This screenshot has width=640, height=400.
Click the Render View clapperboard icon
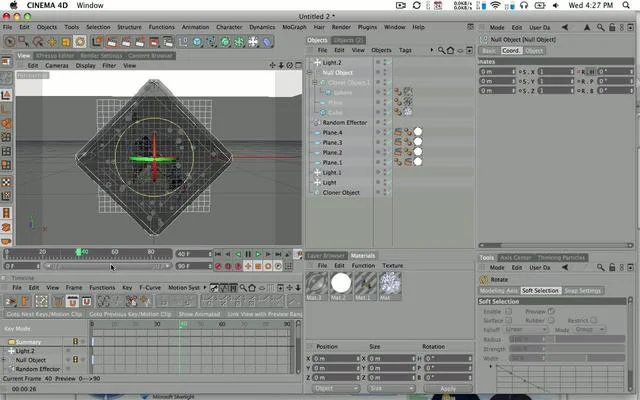click(112, 42)
